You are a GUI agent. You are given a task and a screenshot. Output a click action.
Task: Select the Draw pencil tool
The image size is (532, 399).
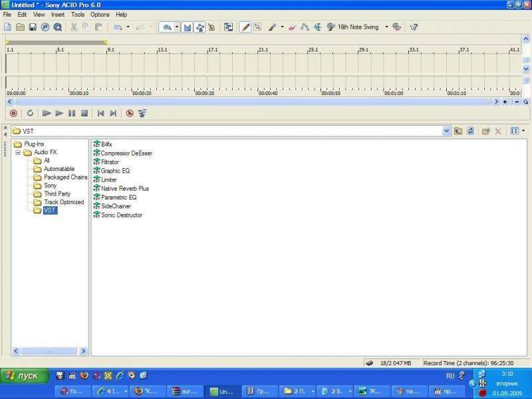245,27
